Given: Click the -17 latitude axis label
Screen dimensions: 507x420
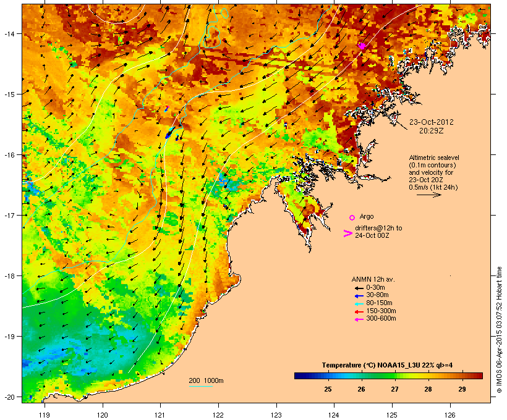Looking at the screenshot, I should coord(9,216).
